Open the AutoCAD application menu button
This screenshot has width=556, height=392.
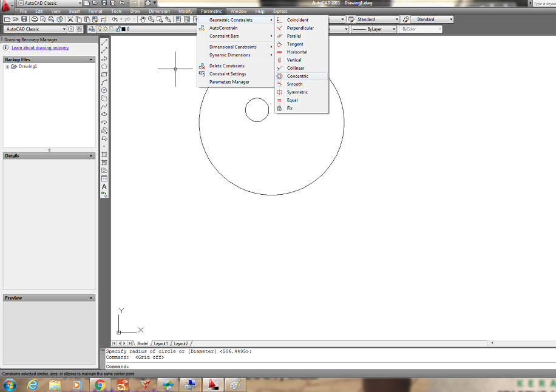coord(7,5)
